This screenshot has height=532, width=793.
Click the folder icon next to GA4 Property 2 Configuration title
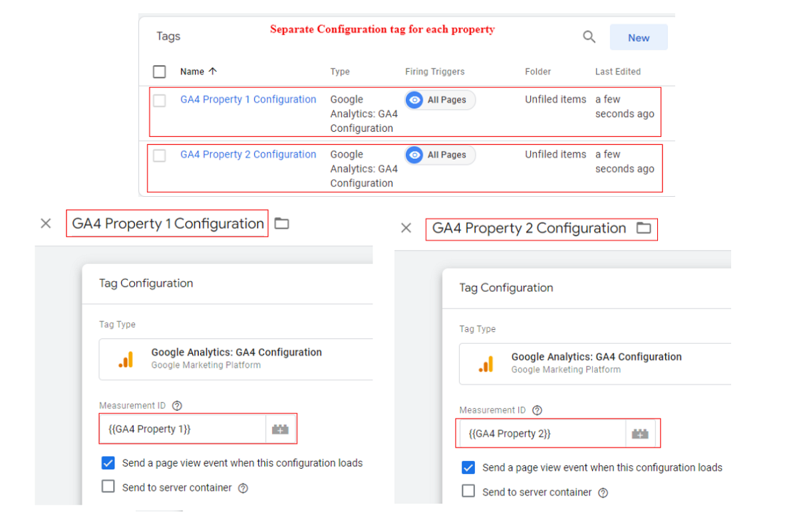click(x=643, y=227)
